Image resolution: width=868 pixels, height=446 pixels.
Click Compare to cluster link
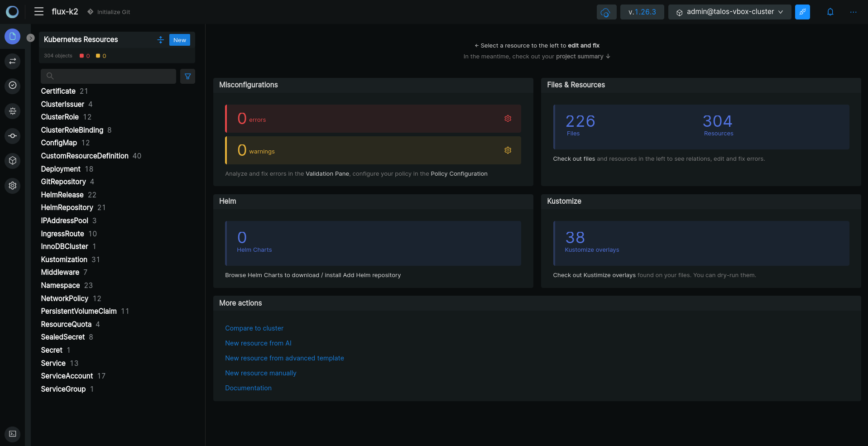coord(254,328)
